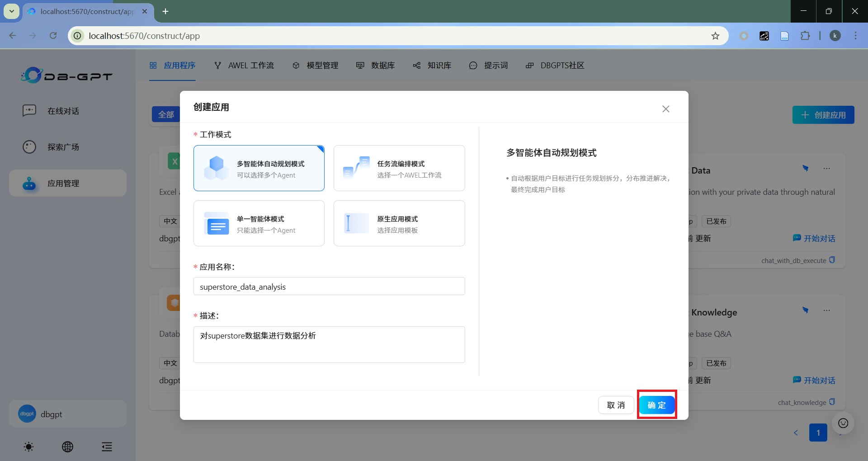The width and height of the screenshot is (868, 461).
Task: Open the AWEL 工作流 tab
Action: click(244, 66)
